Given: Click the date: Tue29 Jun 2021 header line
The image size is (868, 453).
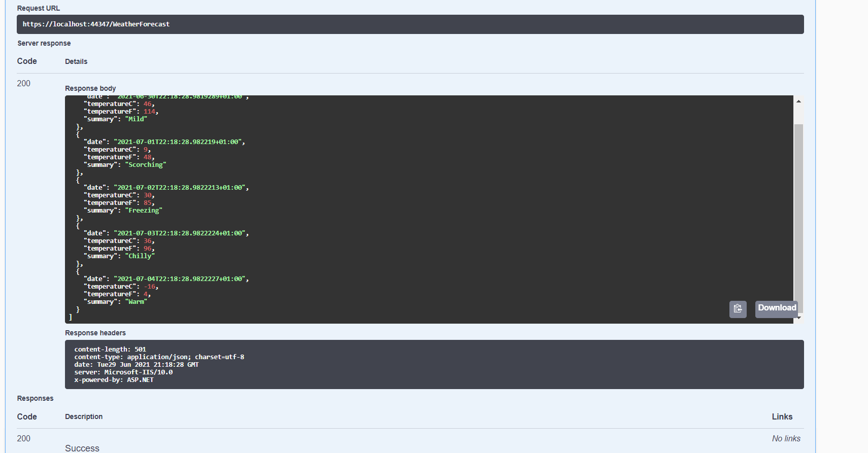Looking at the screenshot, I should [x=137, y=365].
